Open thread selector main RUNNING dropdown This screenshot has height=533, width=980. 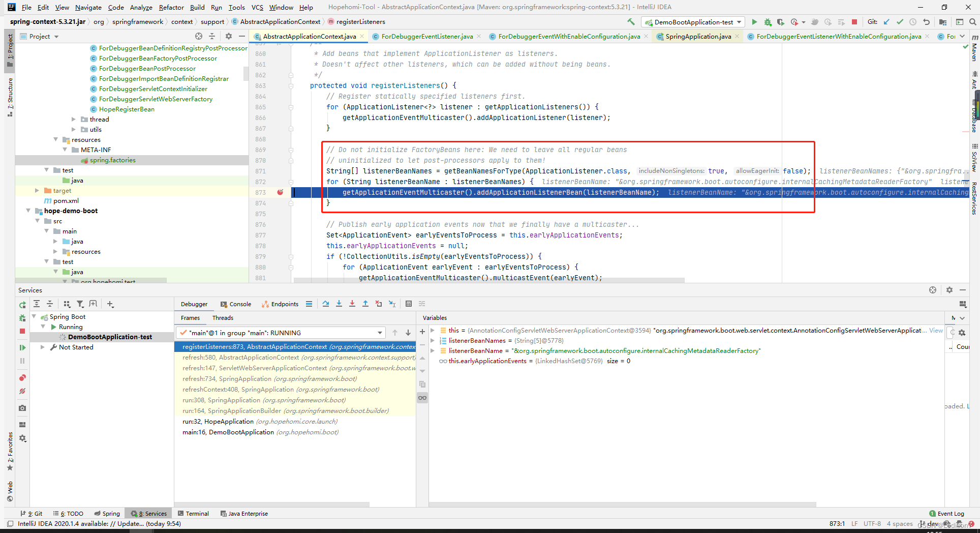[282, 333]
